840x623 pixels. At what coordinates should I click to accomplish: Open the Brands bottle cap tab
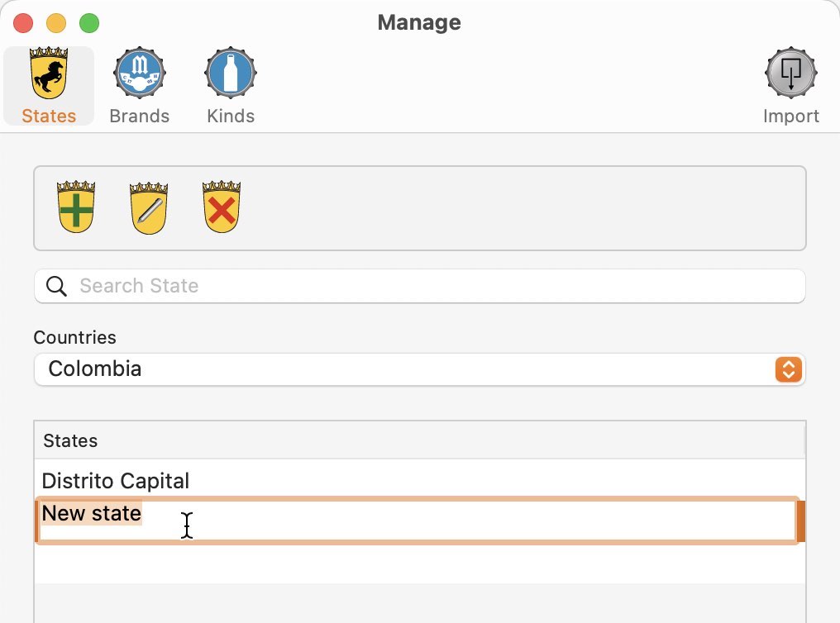coord(139,86)
